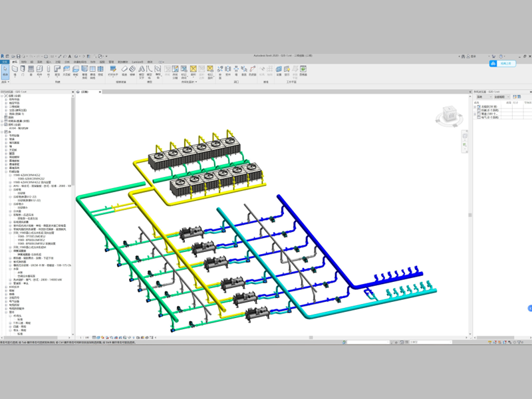532x399 pixels.
Task: Open the 文件 (File) tab
Action: coord(5,62)
